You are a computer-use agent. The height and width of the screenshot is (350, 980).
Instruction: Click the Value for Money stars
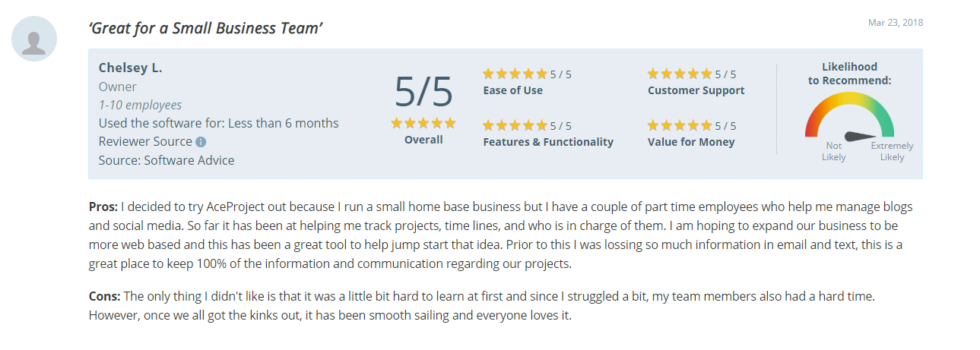tap(680, 126)
